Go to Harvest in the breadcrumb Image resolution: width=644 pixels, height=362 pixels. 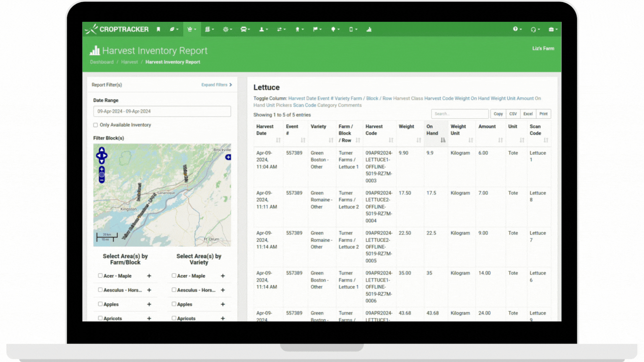(130, 62)
